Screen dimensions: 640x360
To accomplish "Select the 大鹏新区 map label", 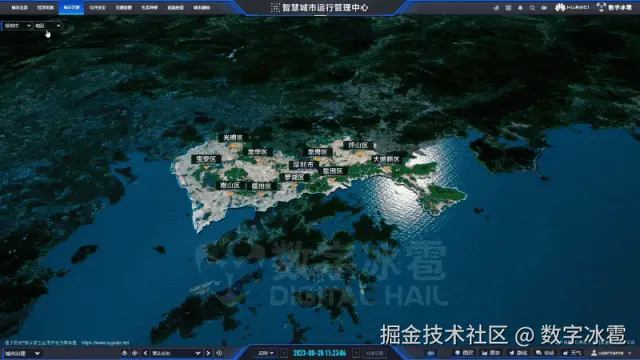I will [387, 159].
